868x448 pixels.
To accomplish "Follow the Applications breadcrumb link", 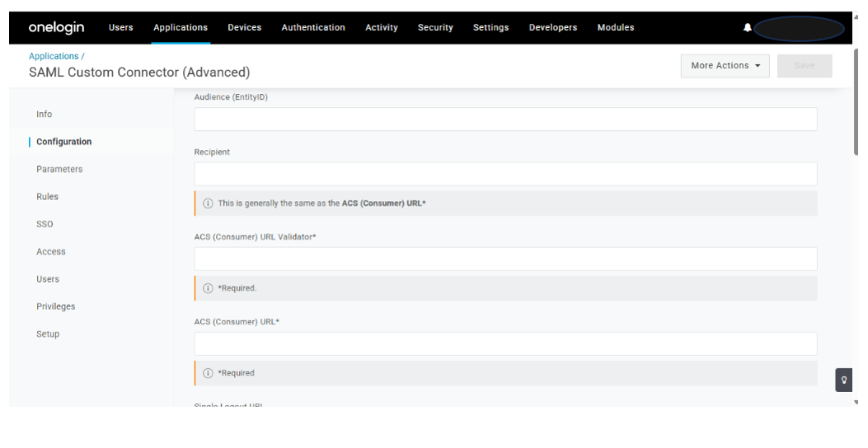I will point(54,56).
